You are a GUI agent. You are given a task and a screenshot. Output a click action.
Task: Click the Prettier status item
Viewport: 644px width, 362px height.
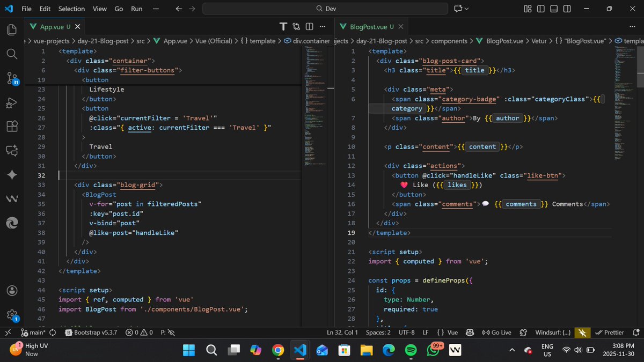pos(610,333)
